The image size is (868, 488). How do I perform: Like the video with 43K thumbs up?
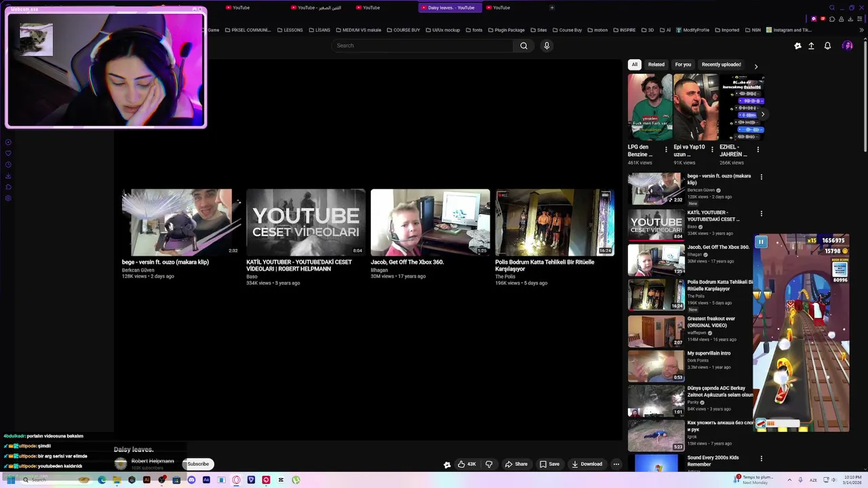click(x=467, y=464)
